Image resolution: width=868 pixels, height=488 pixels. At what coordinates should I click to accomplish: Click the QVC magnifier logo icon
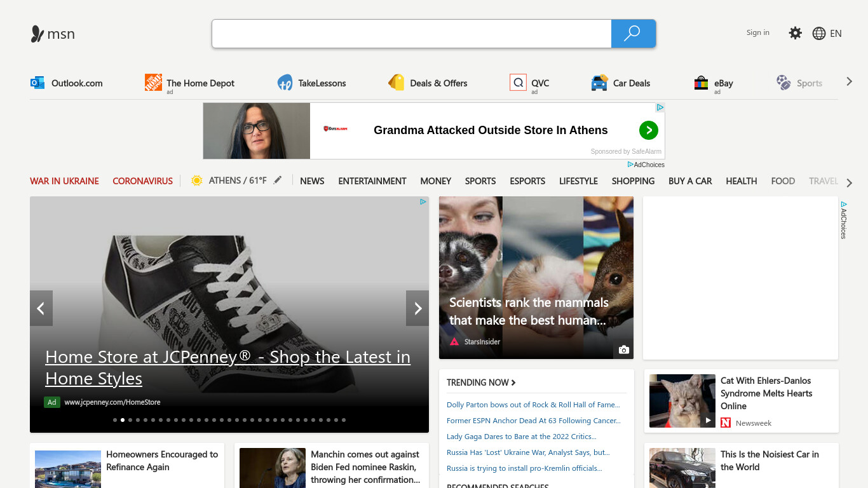(518, 83)
